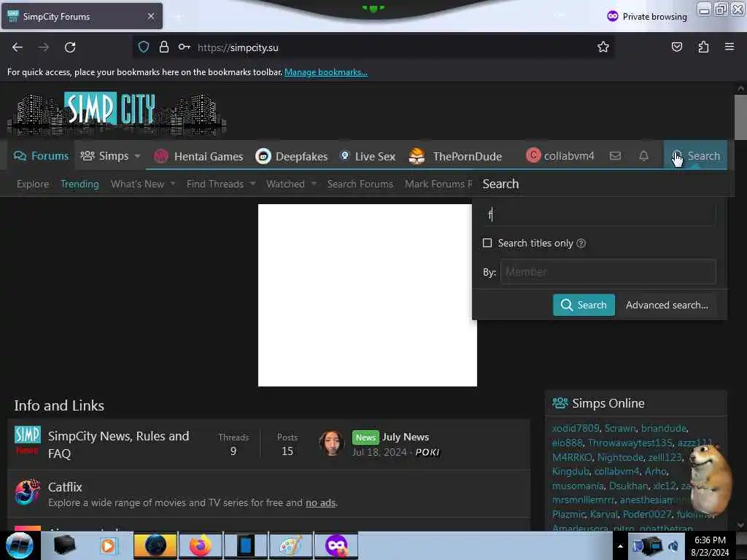Viewport: 747px width, 560px height.
Task: Click the Trending sub-nav link
Action: 80,184
